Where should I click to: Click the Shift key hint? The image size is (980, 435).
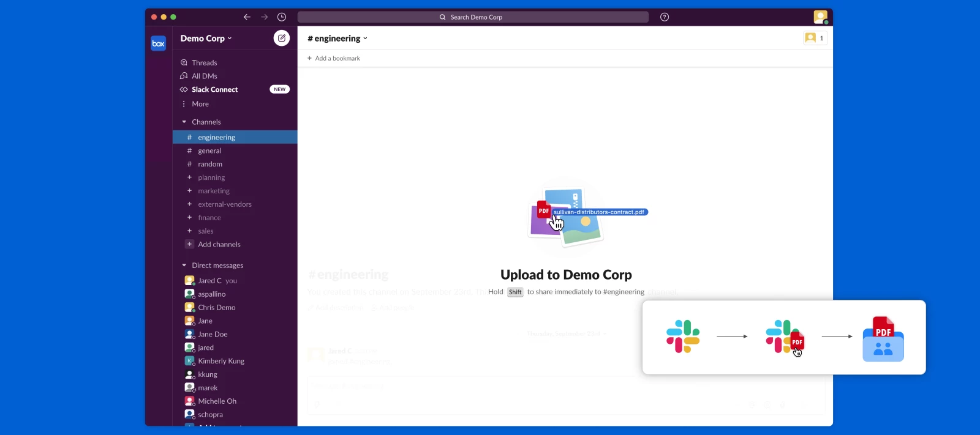tap(515, 292)
